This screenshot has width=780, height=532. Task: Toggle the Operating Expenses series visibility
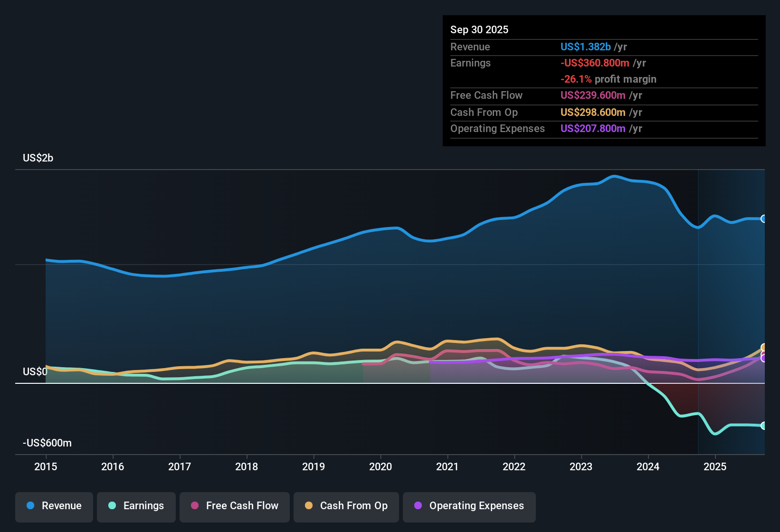pos(469,506)
